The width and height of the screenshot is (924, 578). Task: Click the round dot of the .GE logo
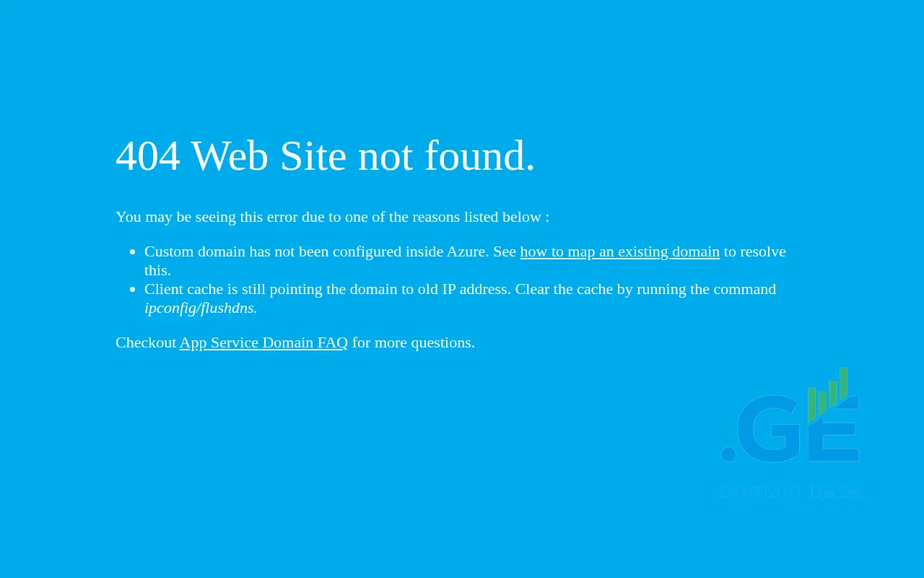pos(728,454)
